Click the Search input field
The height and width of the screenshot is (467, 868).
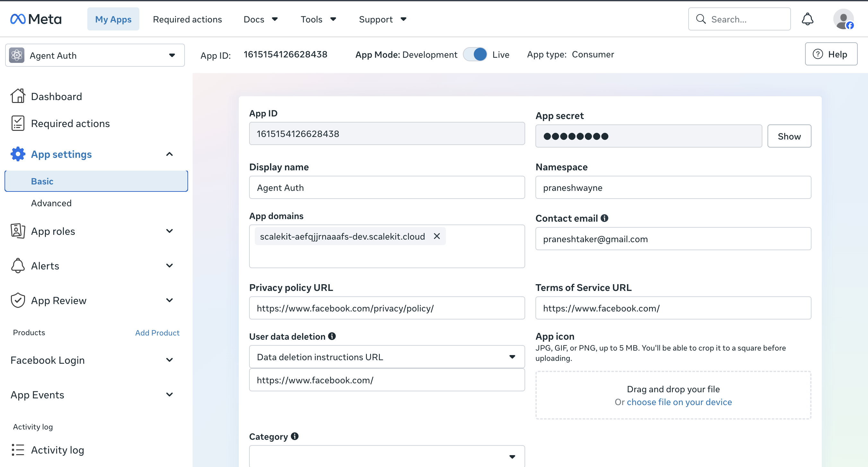coord(739,19)
